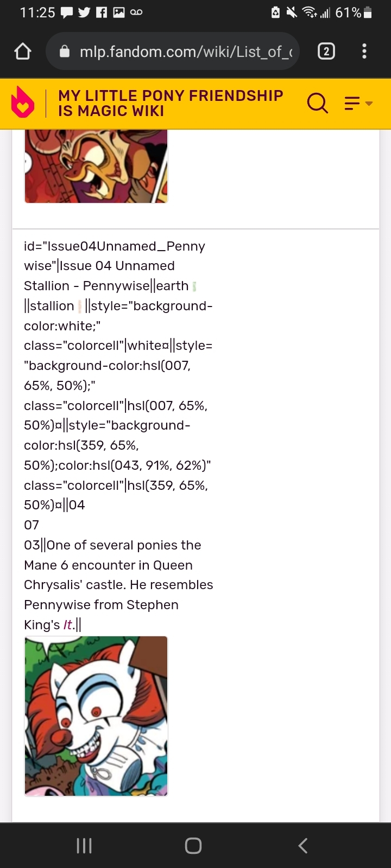391x868 pixels.
Task: Tap the mlp.fandom.com address bar
Action: (185, 52)
